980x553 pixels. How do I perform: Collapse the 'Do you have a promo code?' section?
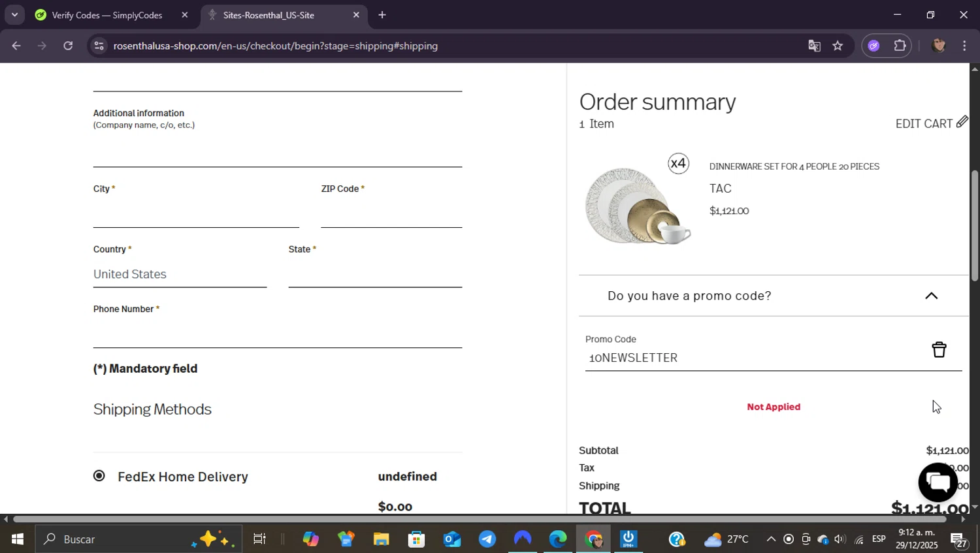click(931, 296)
